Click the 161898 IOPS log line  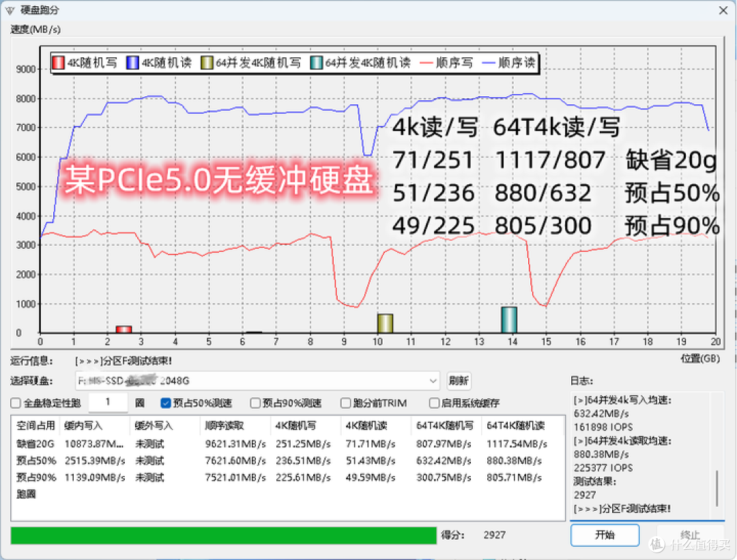point(603,428)
